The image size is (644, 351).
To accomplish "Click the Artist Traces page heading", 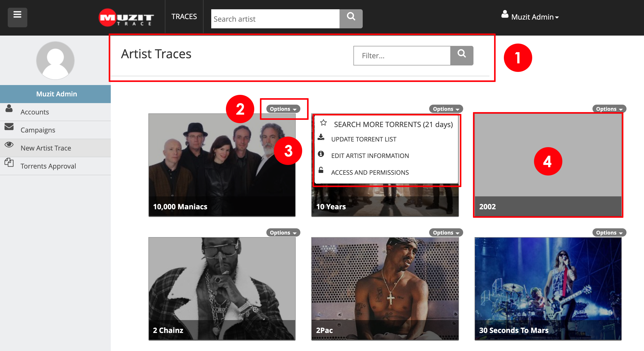I will 156,54.
